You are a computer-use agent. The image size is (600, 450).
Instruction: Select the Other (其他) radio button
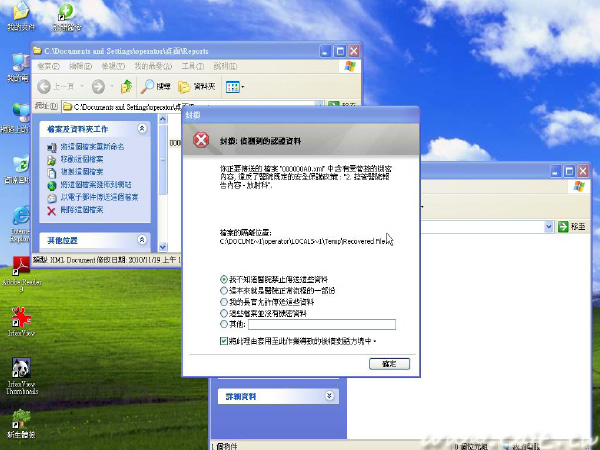224,324
